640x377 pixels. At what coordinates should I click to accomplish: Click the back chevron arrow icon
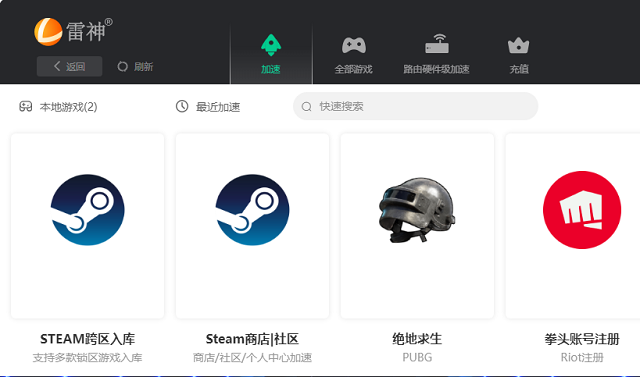coord(57,66)
